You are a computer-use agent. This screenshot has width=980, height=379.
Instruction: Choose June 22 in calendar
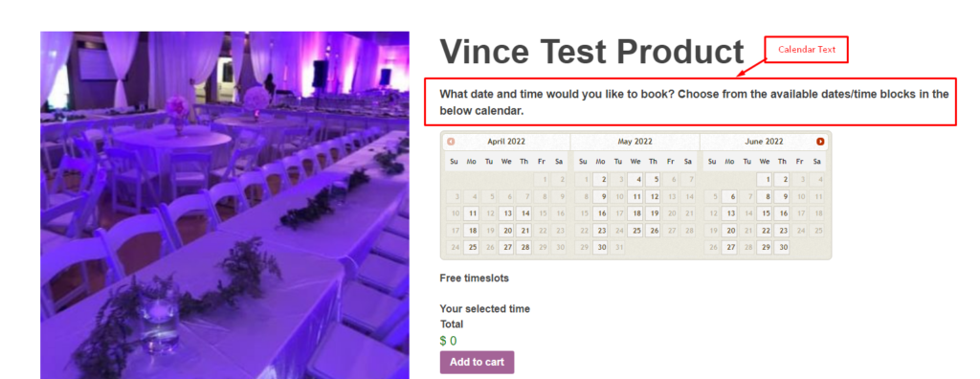tap(765, 230)
